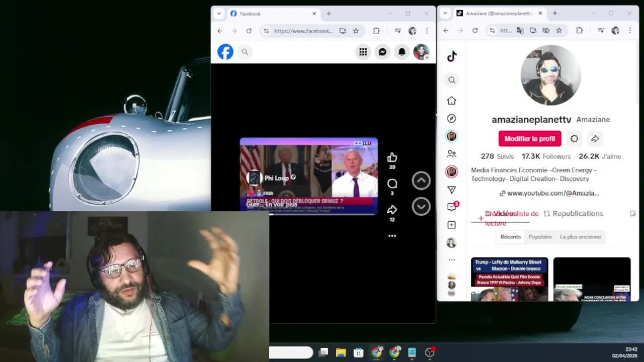
Task: Click Modifier le profil button
Action: (530, 139)
